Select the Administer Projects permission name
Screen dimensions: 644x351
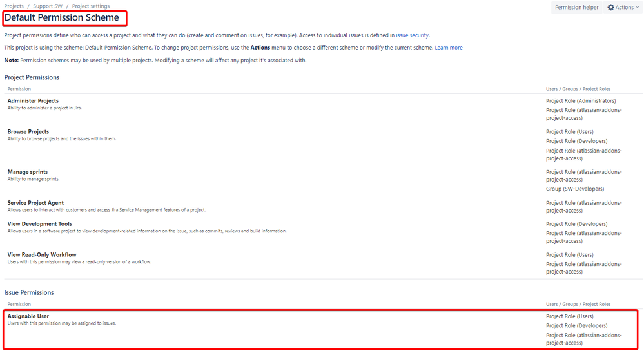coord(33,100)
